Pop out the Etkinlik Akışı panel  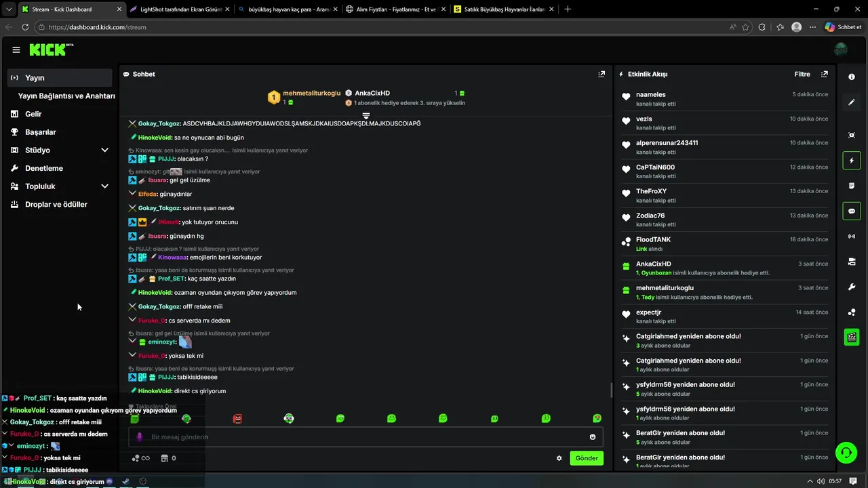coord(825,74)
